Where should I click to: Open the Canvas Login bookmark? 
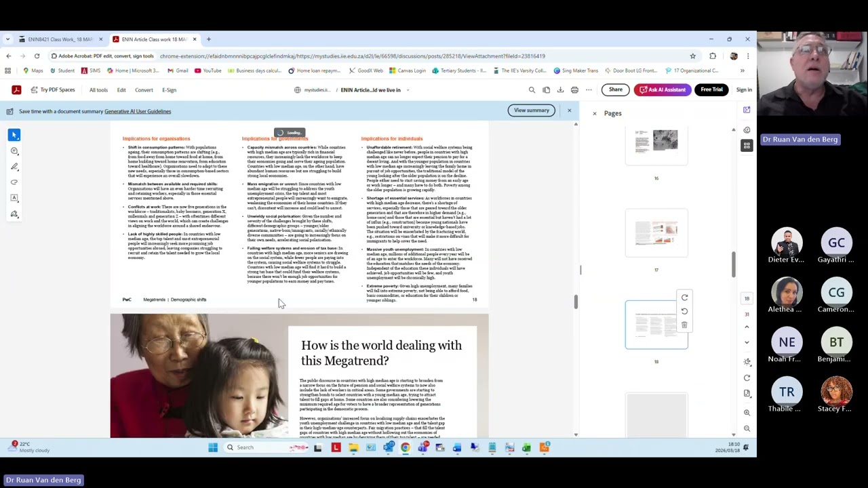pos(407,70)
